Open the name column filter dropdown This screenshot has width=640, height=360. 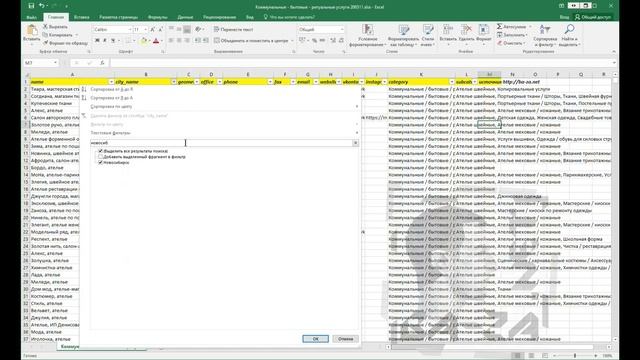pyautogui.click(x=111, y=82)
